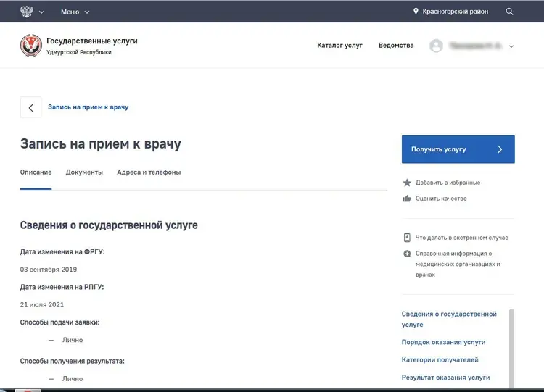Click the page title Запись на прием к врачу
The height and width of the screenshot is (392, 544).
pyautogui.click(x=101, y=144)
